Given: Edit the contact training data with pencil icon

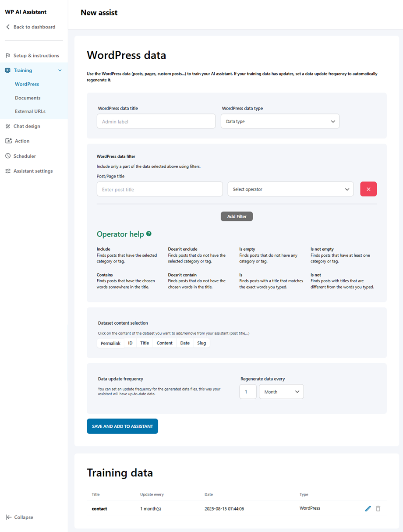Looking at the screenshot, I should [x=368, y=508].
